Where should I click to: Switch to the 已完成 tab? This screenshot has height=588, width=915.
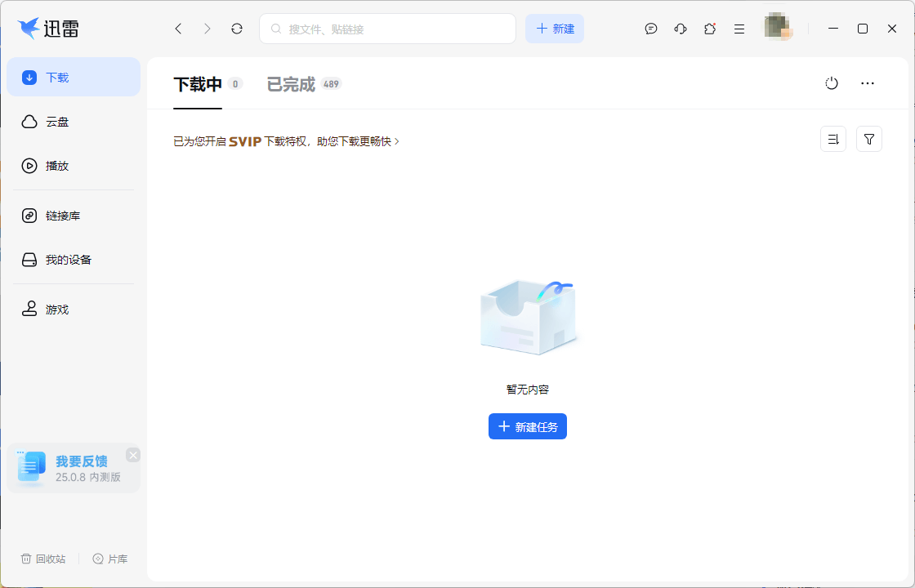coord(291,84)
